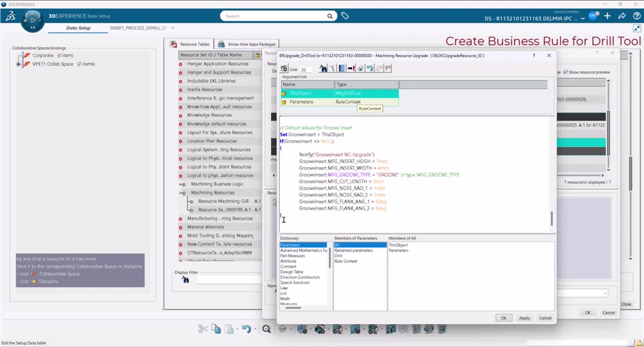Click the Dictionary list horizontal scrollbar
Viewport: 644px width, 347px height.
click(x=293, y=307)
